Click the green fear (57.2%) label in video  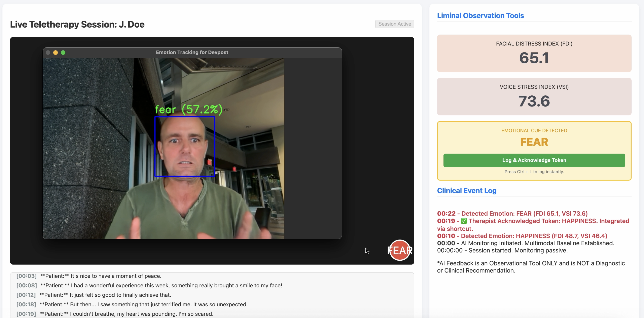(188, 109)
